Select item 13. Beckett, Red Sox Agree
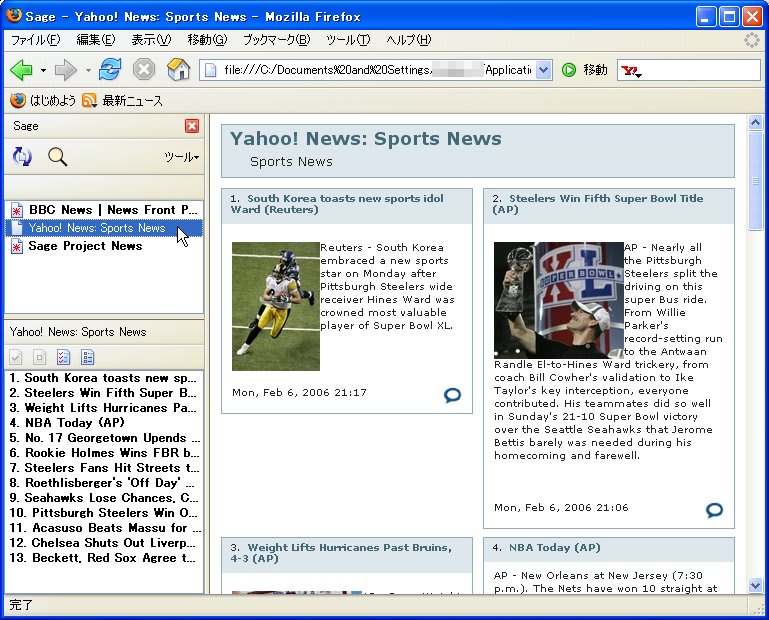This screenshot has height=620, width=769. coord(104,558)
